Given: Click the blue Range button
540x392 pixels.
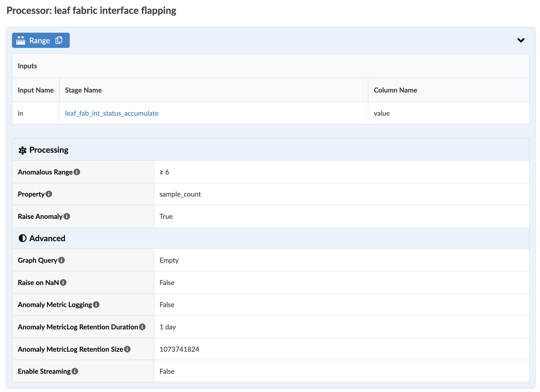Looking at the screenshot, I should (40, 40).
